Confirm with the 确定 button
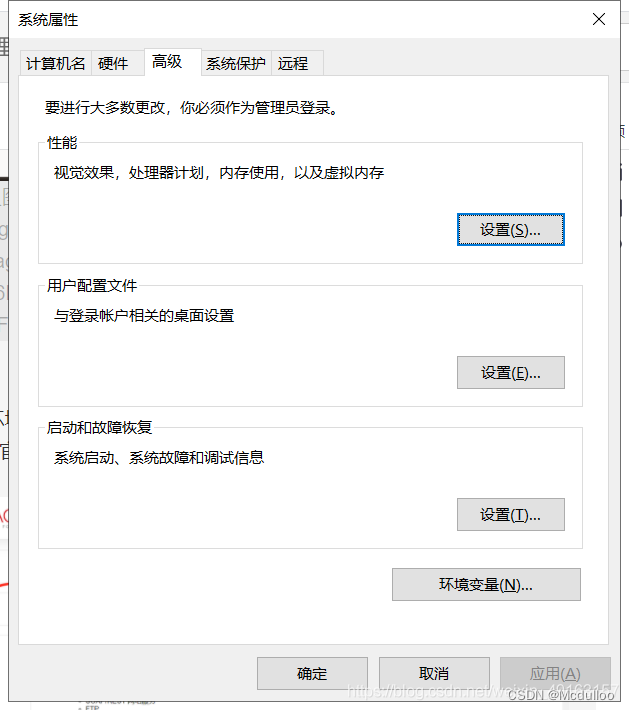Viewport: 629px width, 710px height. (312, 673)
